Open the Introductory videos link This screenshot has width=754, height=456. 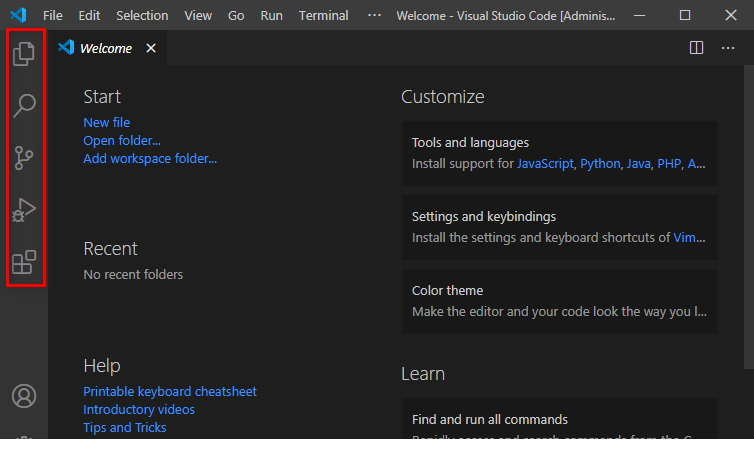pos(138,409)
